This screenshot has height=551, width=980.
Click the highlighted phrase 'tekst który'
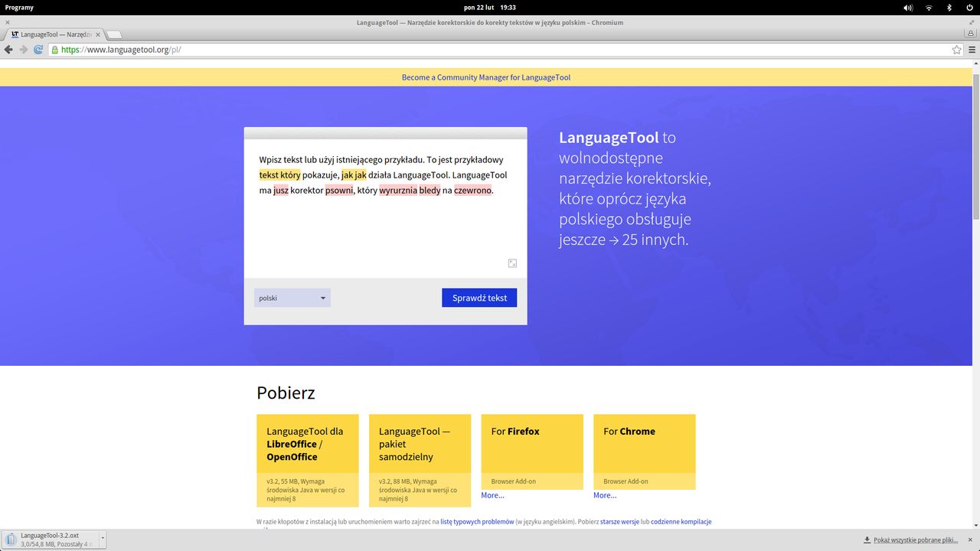tap(280, 175)
